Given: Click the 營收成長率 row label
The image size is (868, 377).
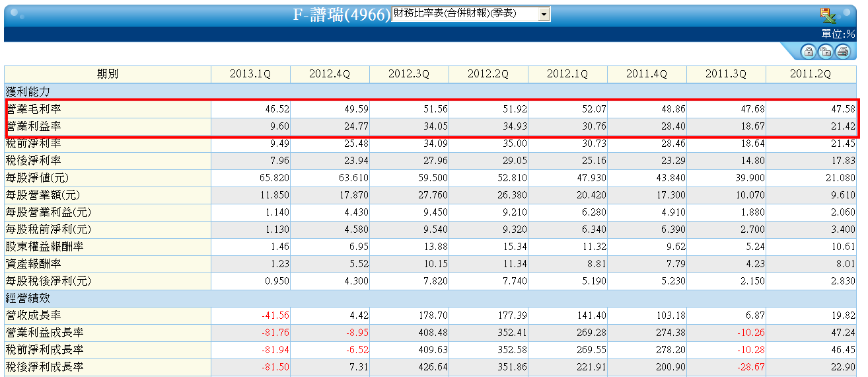Looking at the screenshot, I should point(33,315).
